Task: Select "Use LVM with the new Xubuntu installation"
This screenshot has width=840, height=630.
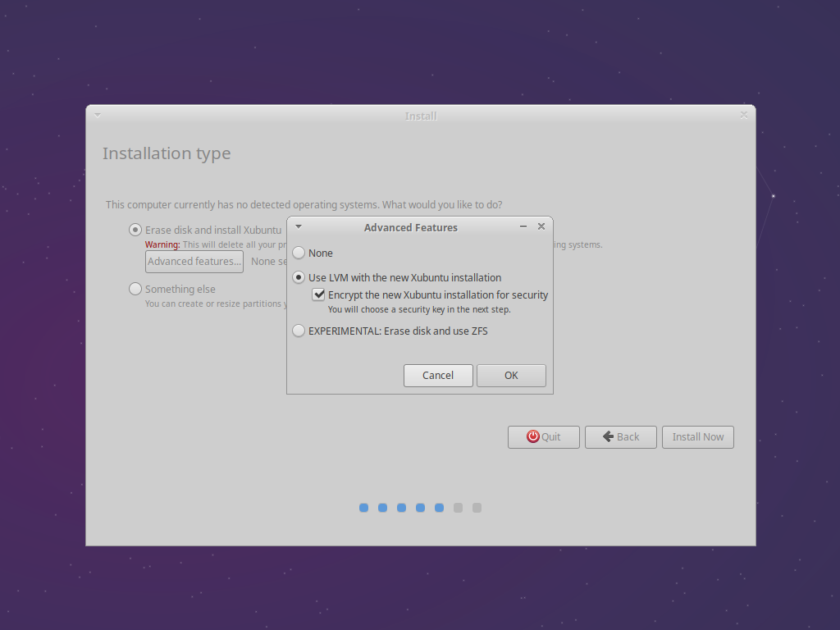Action: click(x=298, y=277)
